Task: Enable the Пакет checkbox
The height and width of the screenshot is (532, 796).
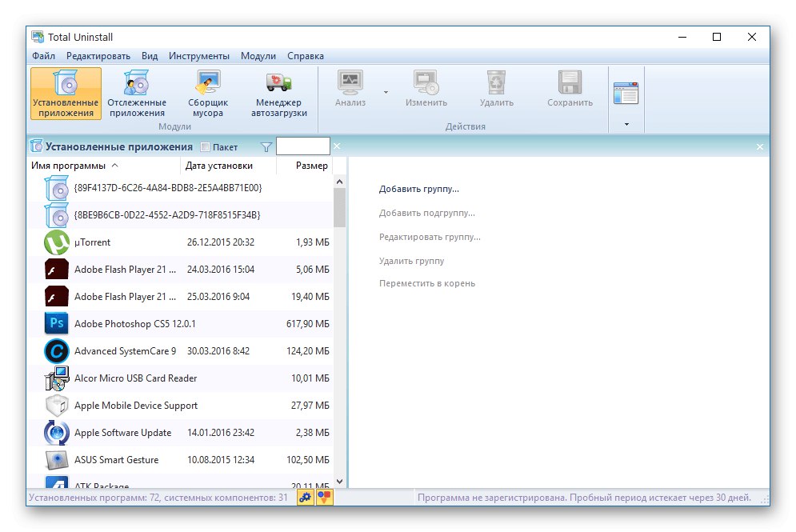Action: click(206, 146)
